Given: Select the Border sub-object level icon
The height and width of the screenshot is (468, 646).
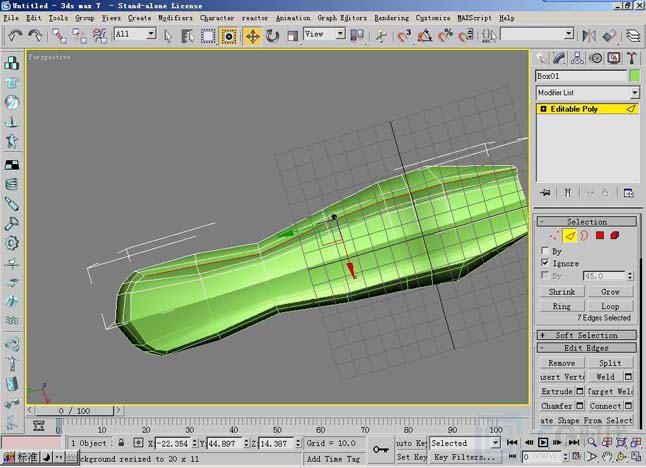Looking at the screenshot, I should (584, 235).
